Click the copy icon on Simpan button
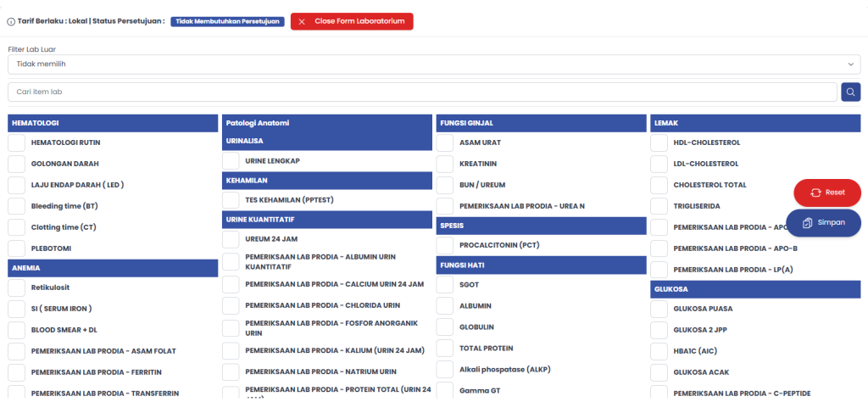Image resolution: width=868 pixels, height=402 pixels. (808, 222)
